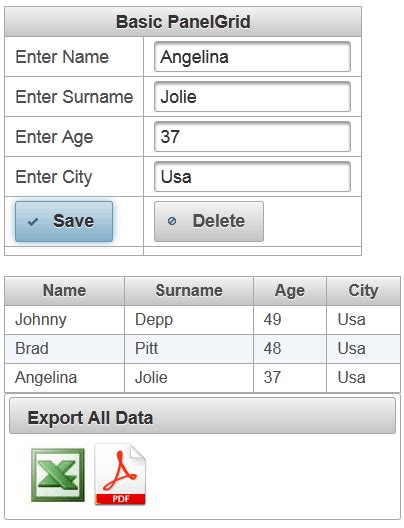Focus the Surname field containing Jolie
The height and width of the screenshot is (528, 404).
click(x=252, y=97)
